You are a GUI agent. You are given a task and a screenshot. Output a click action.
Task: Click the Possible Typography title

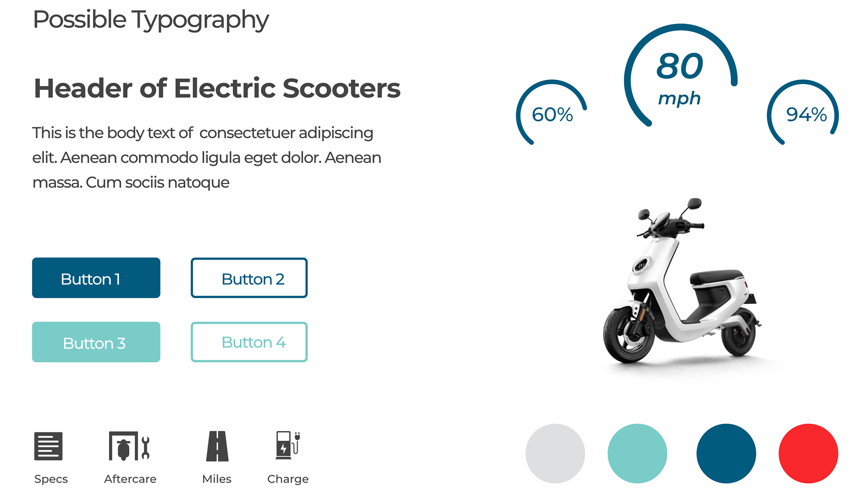coord(151,20)
